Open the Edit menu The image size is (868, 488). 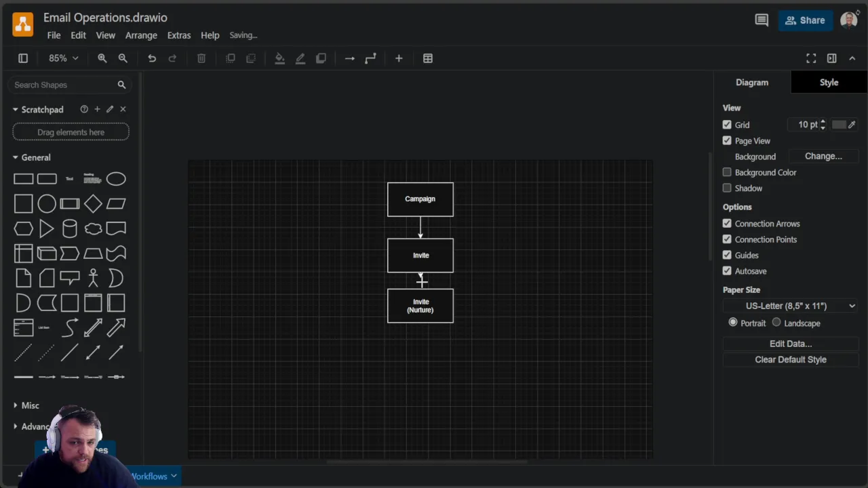tap(78, 35)
